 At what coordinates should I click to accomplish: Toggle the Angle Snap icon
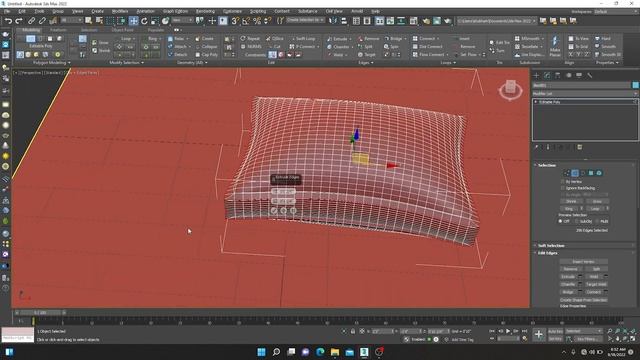click(246, 21)
